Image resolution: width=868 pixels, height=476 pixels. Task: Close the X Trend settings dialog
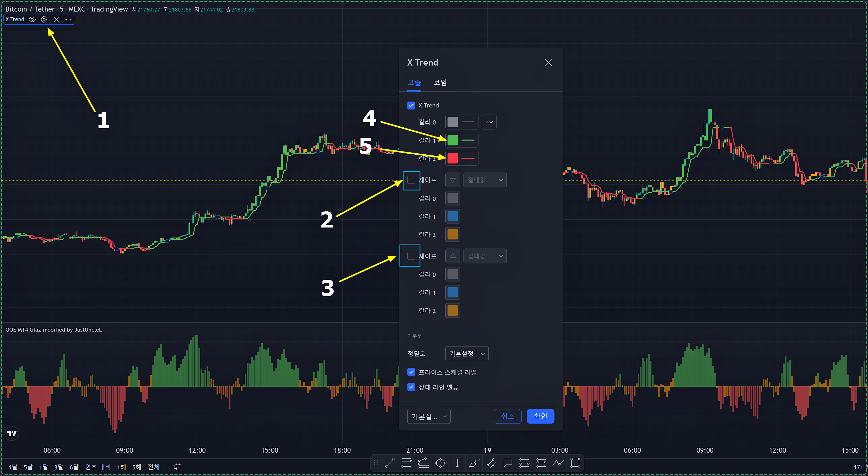tap(548, 62)
